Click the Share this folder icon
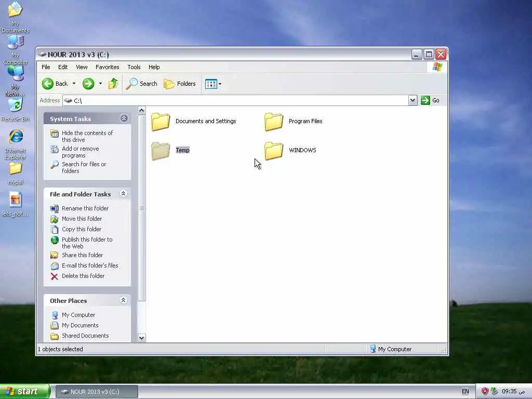Screen dimensions: 532x399 tap(54, 255)
